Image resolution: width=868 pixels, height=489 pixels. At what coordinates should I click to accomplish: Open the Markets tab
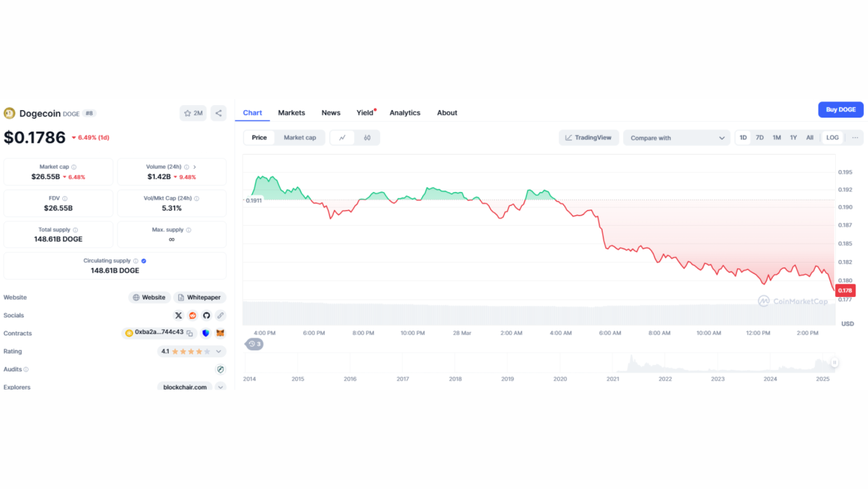(x=291, y=113)
